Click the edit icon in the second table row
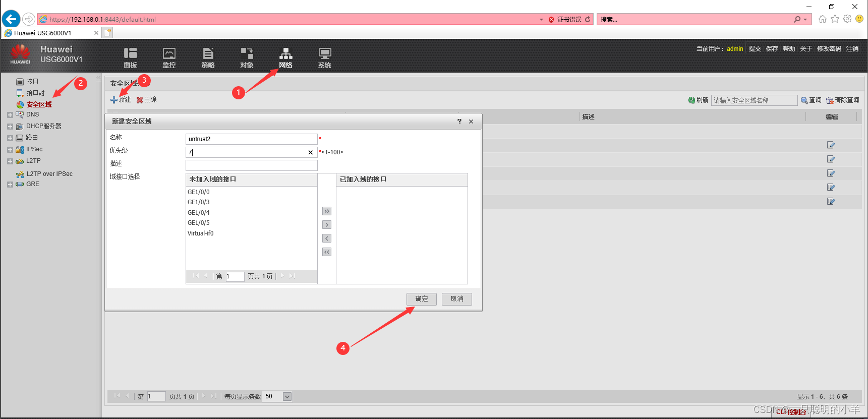 click(831, 159)
